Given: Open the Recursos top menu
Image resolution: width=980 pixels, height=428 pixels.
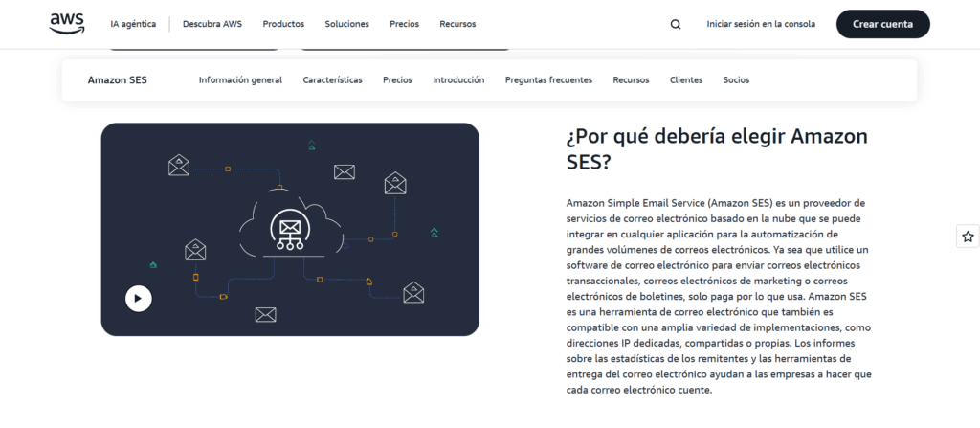Looking at the screenshot, I should click(457, 24).
